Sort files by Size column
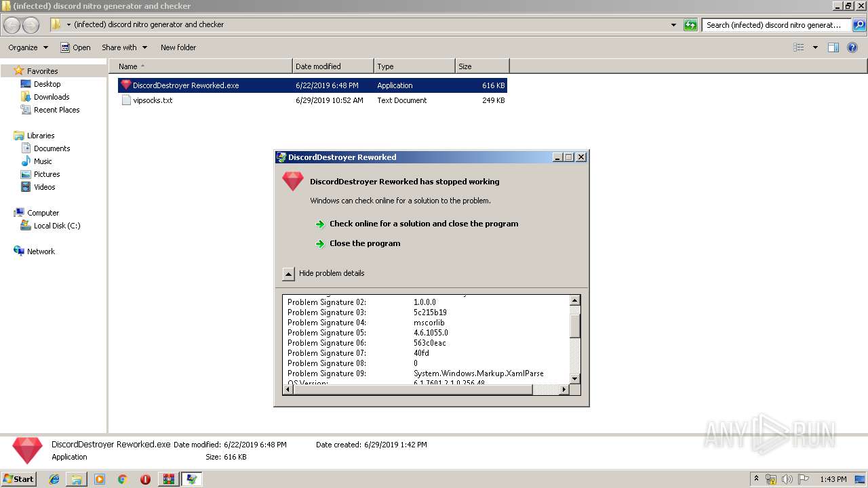The width and height of the screenshot is (868, 488). (x=482, y=66)
